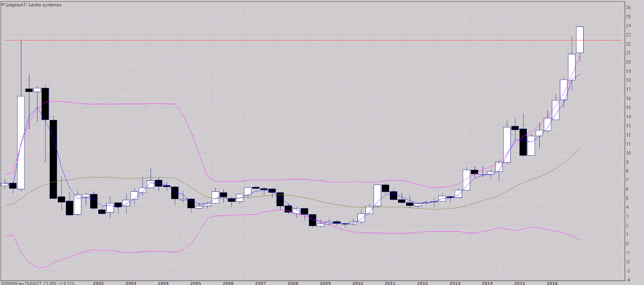Click the '23.850' last price value
Viewport: 644px width, 285px height.
50,283
